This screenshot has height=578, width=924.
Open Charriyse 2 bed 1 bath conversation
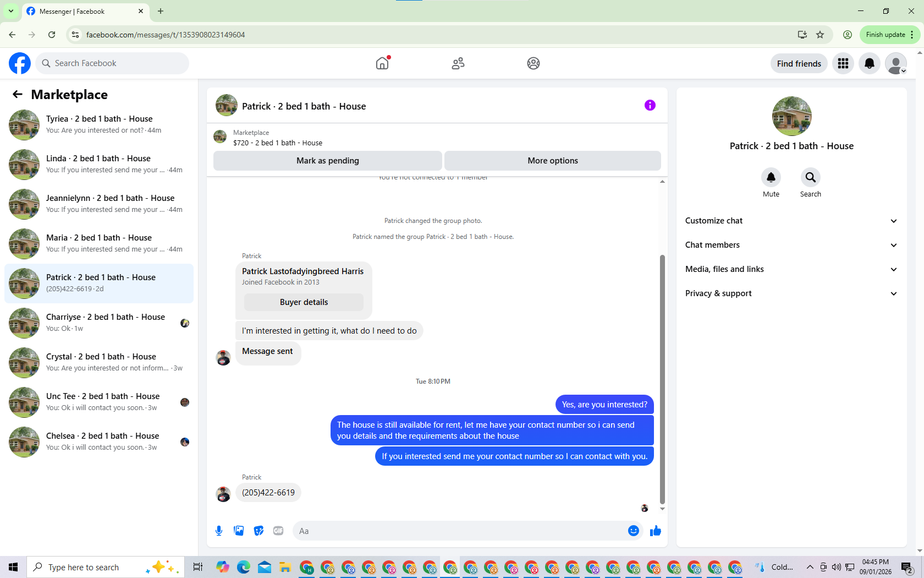[x=99, y=323]
